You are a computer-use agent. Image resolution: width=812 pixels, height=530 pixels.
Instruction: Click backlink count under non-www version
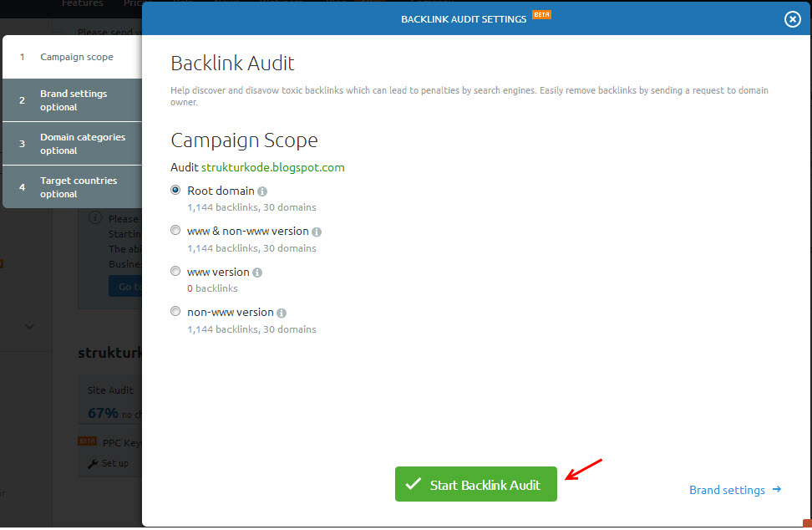pos(251,329)
